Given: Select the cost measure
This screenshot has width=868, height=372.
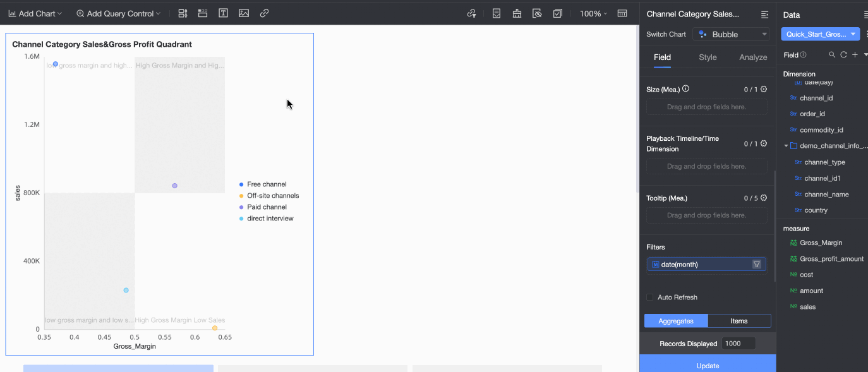Looking at the screenshot, I should pyautogui.click(x=806, y=275).
